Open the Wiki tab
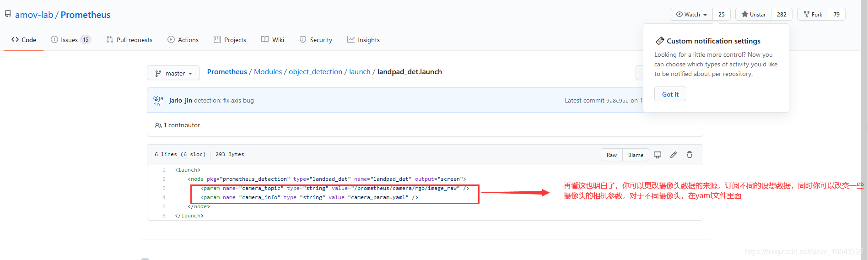The height and width of the screenshot is (260, 868). pyautogui.click(x=273, y=40)
